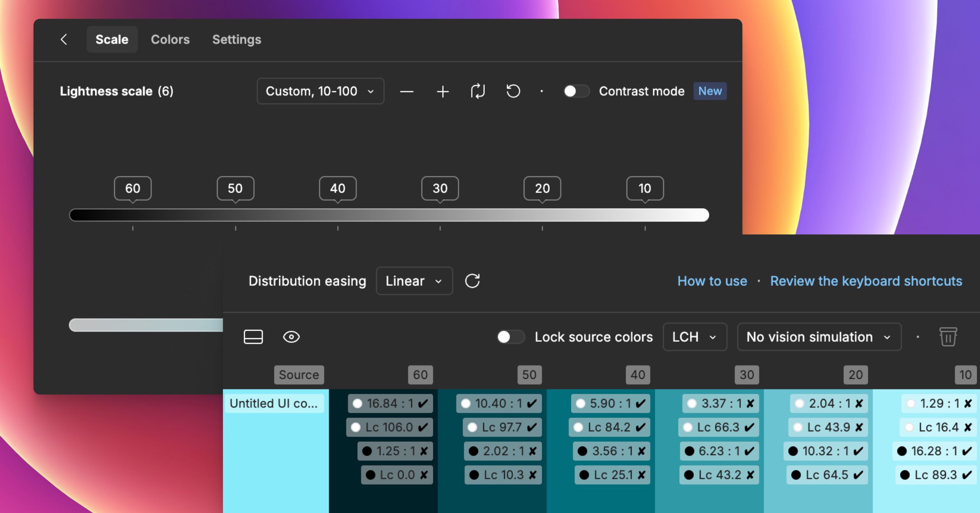Click the 40 lightness handle on the slider
Viewport: 980px width, 513px height.
click(338, 188)
